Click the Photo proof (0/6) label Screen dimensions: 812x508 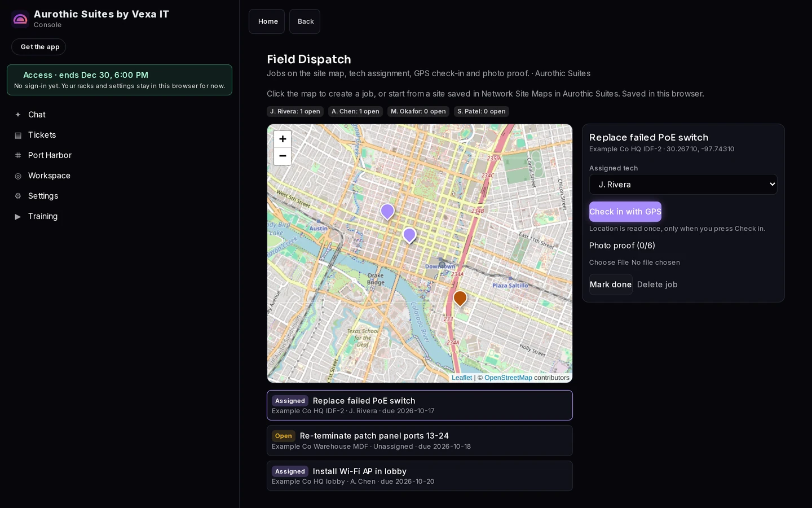click(x=622, y=246)
